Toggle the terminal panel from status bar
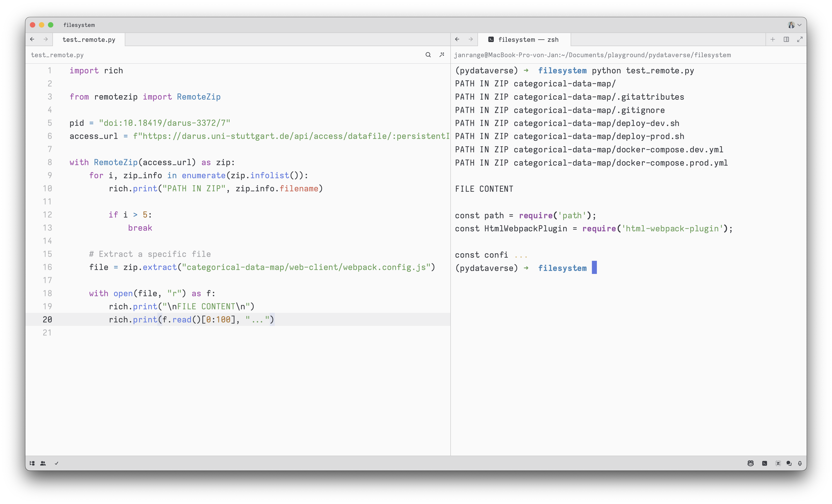The width and height of the screenshot is (832, 504). pos(764,463)
